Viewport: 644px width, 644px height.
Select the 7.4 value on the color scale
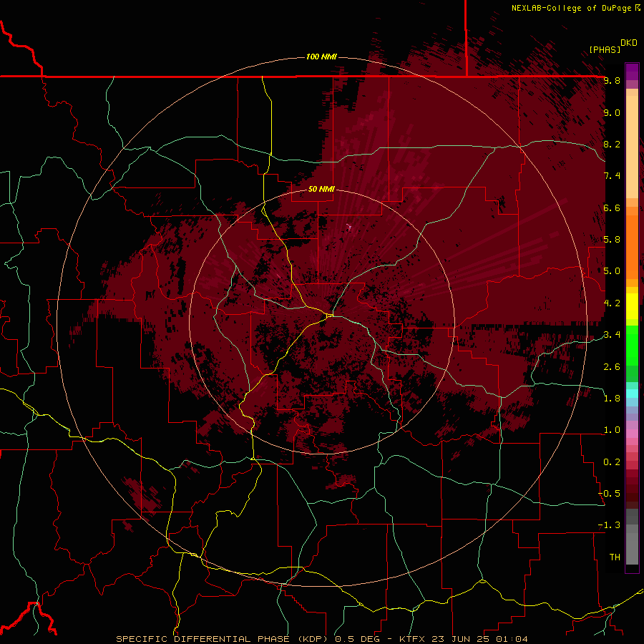[x=612, y=176]
